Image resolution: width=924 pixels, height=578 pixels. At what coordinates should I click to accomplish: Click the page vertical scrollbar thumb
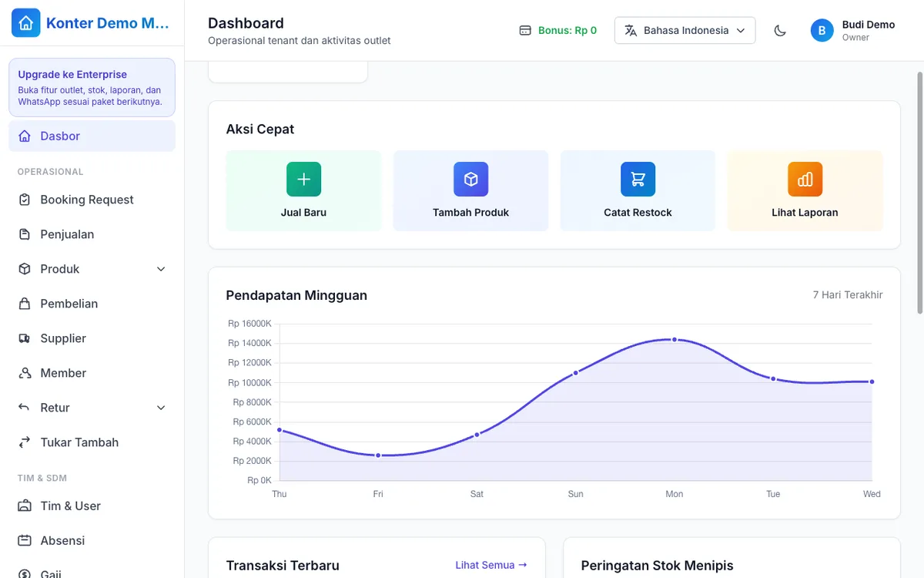tap(919, 193)
